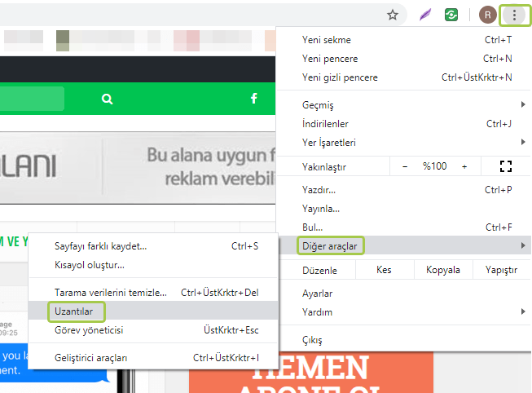Choose Yayınla... from the menu
This screenshot has width=532, height=393.
click(x=404, y=208)
